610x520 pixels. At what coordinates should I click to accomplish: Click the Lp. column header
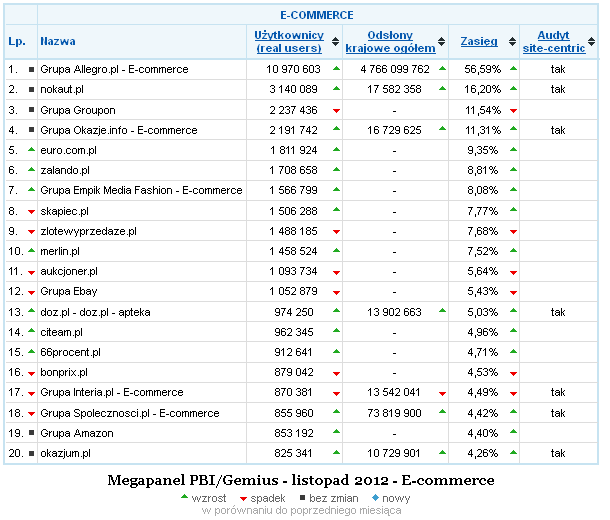pos(17,42)
